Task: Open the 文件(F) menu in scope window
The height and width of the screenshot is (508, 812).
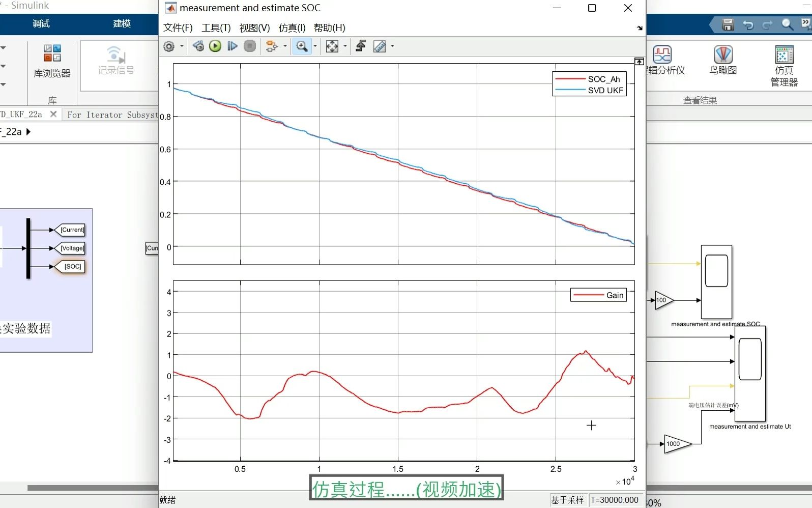Action: (x=178, y=27)
